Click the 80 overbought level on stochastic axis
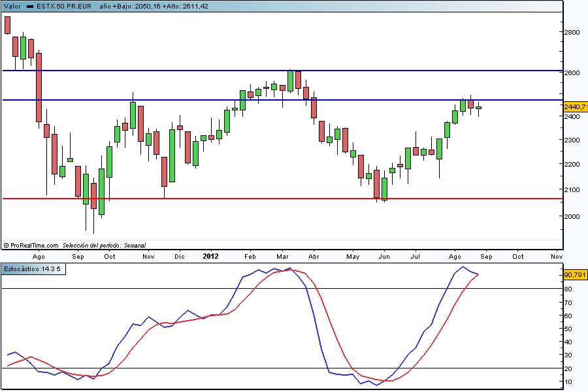 click(568, 289)
